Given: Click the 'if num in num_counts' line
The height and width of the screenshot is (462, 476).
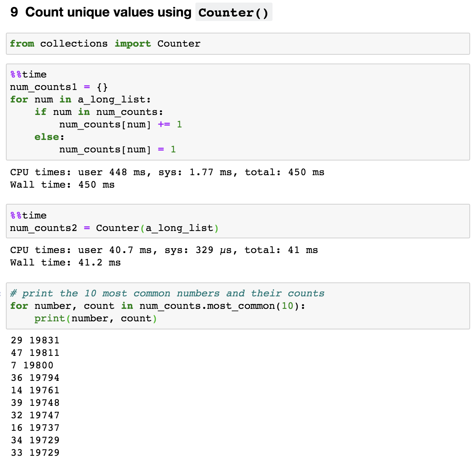Looking at the screenshot, I should [99, 112].
